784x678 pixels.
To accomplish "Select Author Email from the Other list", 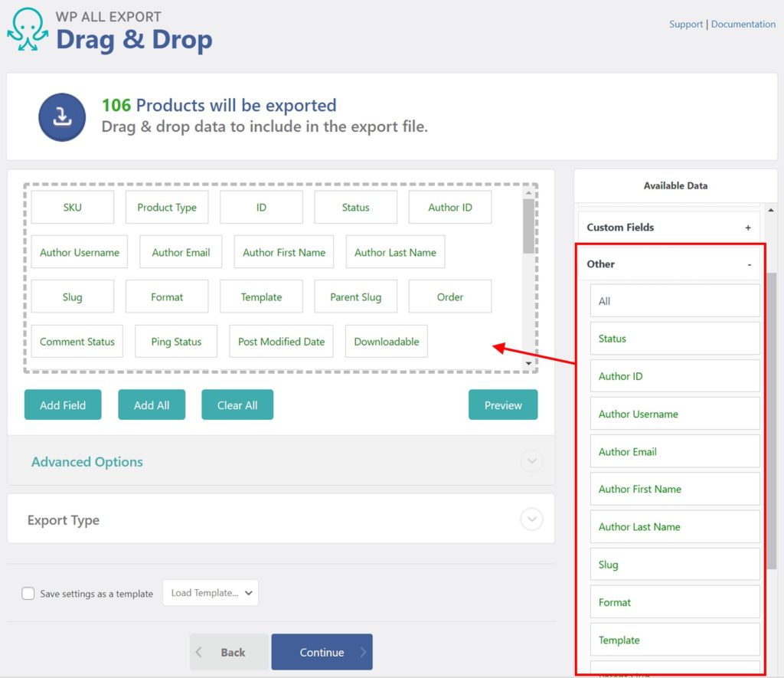I will pos(675,450).
